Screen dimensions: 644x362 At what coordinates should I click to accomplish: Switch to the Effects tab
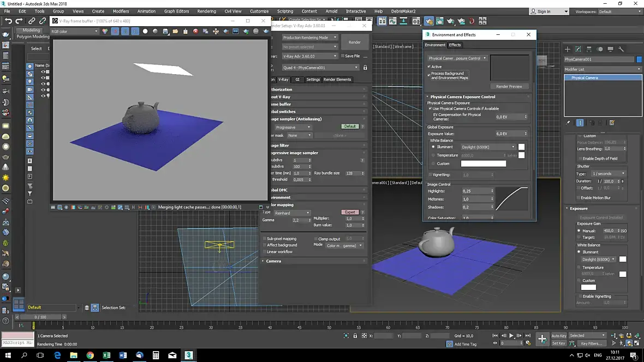455,45
